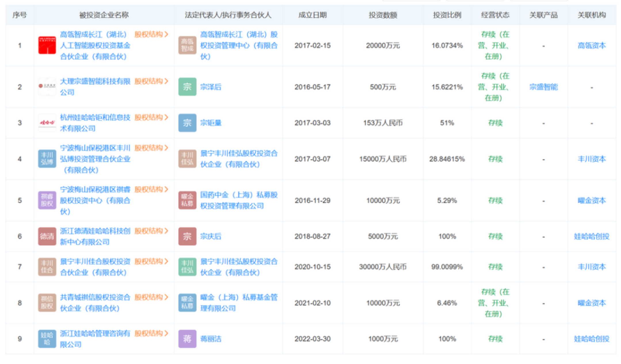This screenshot has width=621, height=364.
Task: Open the 宗庆后 legal representative link
Action: [x=211, y=236]
